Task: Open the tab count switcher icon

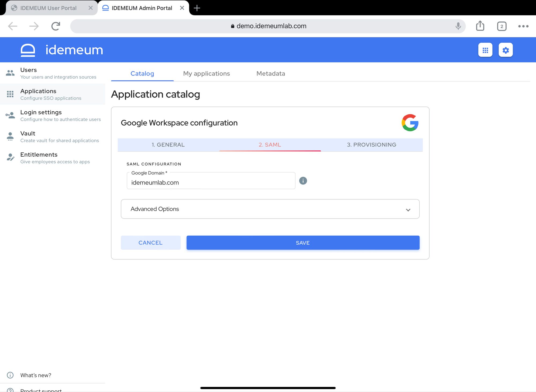Action: (502, 26)
